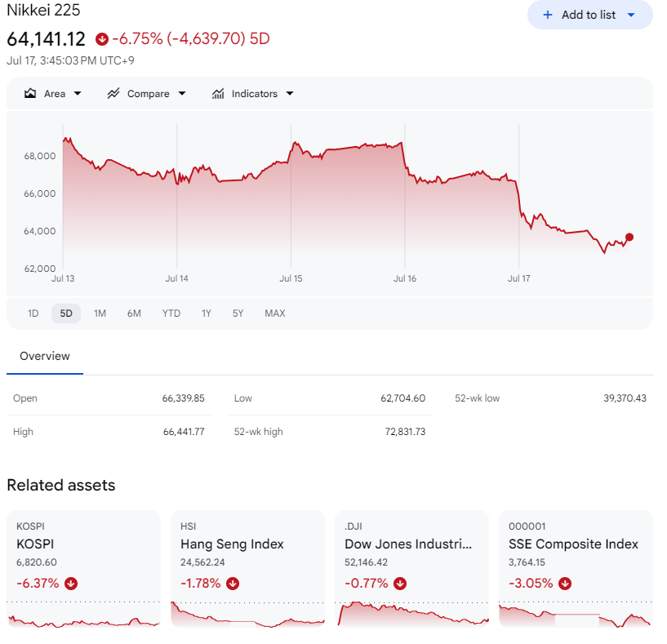Screen dimensions: 667x644
Task: Click the KOSPI red down-arrow icon
Action: coord(71,583)
